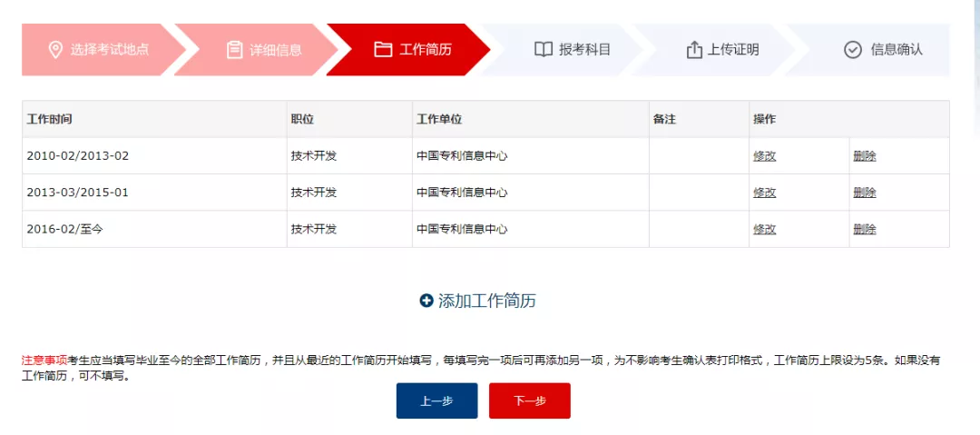Click the red 注意事项 notice label
The image size is (980, 435).
click(44, 361)
